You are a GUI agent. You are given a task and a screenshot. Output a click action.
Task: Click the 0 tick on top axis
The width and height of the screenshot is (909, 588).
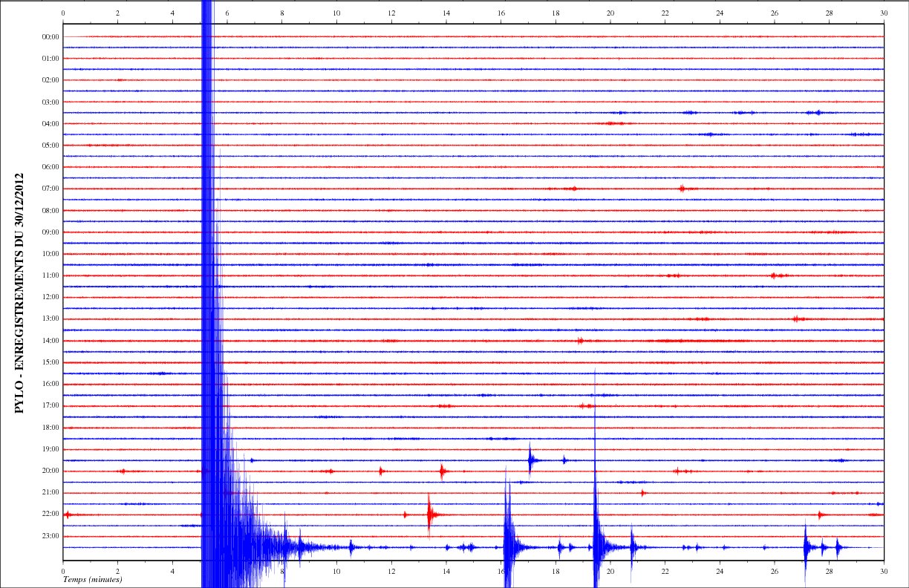click(63, 13)
